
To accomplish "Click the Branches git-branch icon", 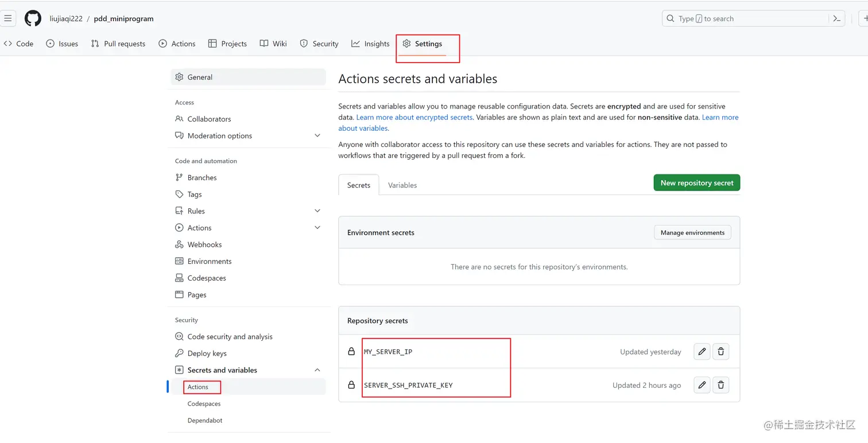I will tap(179, 177).
